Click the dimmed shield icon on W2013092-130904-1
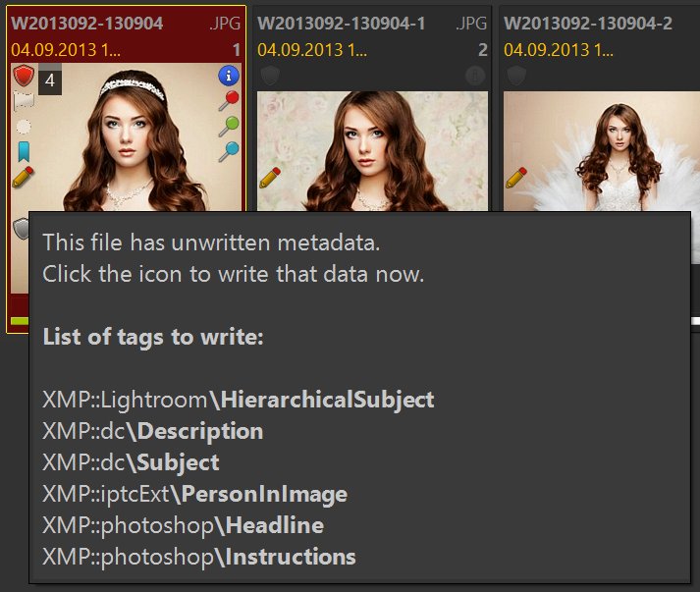This screenshot has width=700, height=592. (x=270, y=76)
